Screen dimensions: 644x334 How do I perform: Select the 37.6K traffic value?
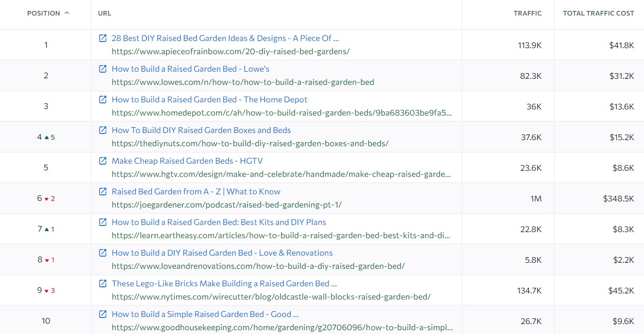pyautogui.click(x=531, y=137)
